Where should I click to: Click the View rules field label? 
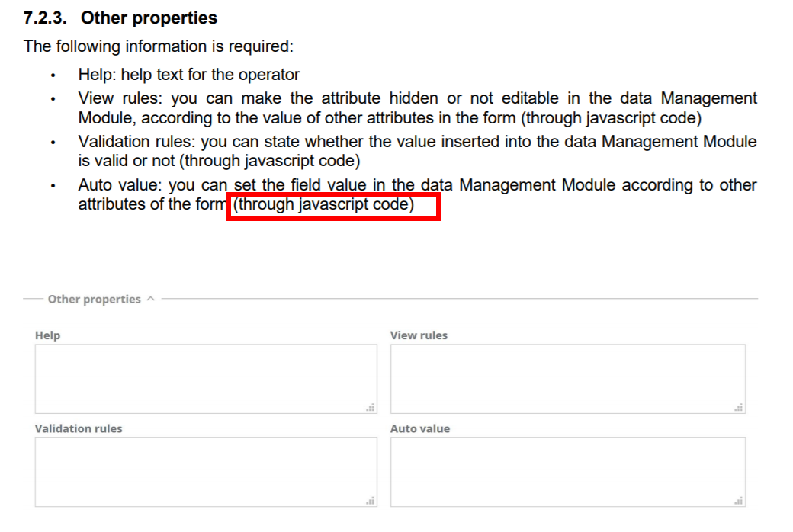click(419, 335)
